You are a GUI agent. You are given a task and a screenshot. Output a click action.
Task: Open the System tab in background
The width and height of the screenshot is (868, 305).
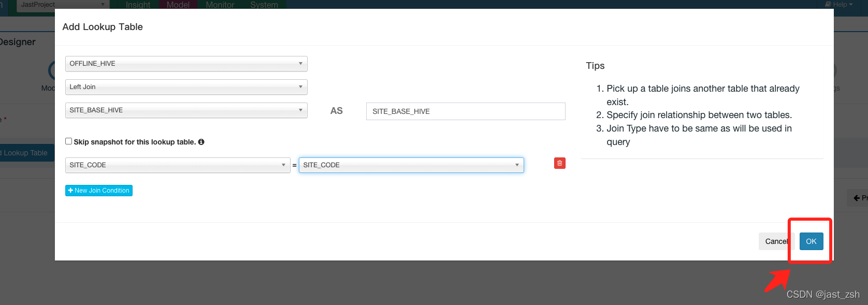click(264, 5)
